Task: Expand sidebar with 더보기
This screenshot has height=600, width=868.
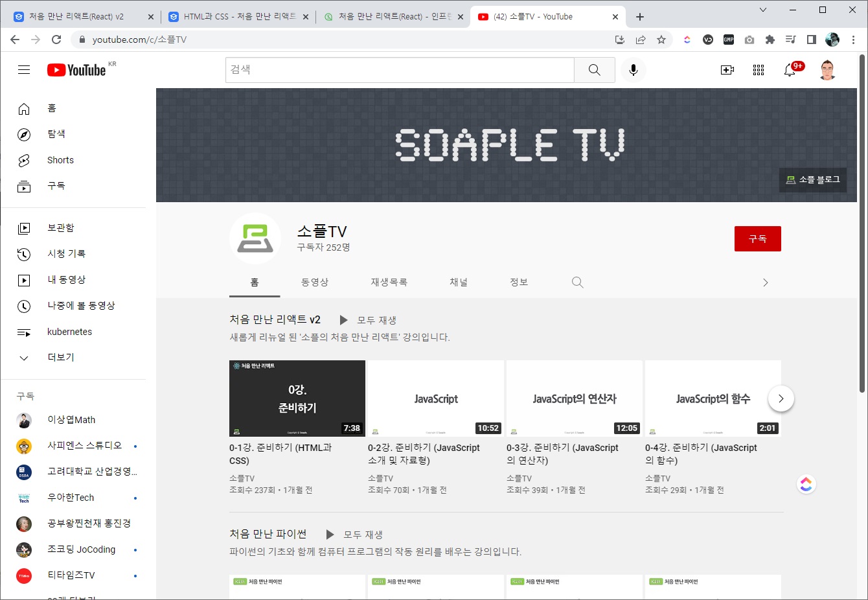Action: pyautogui.click(x=73, y=358)
